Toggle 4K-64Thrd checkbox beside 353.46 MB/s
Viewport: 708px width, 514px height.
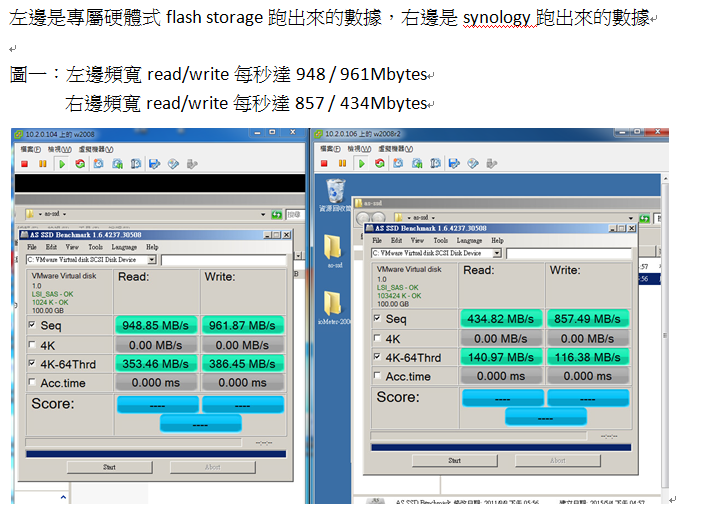click(32, 363)
